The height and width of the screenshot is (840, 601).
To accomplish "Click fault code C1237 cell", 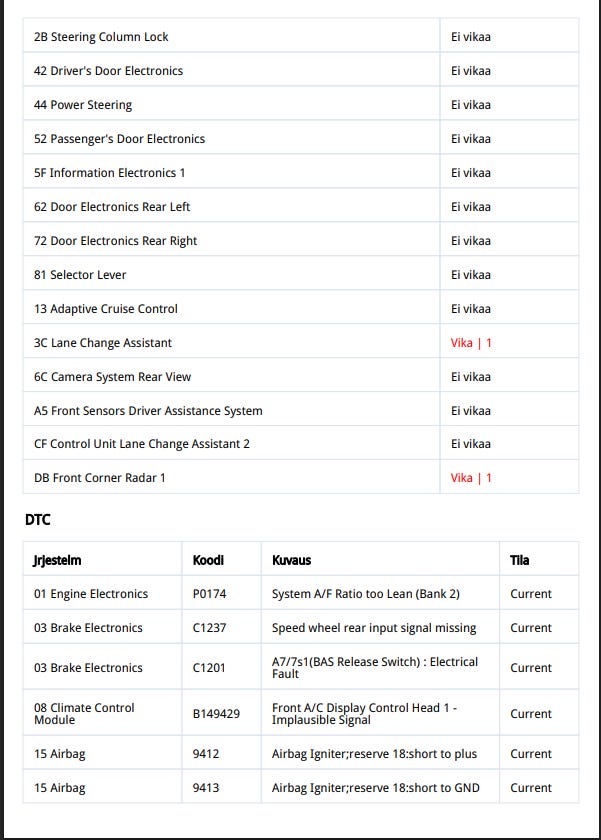I will 210,628.
